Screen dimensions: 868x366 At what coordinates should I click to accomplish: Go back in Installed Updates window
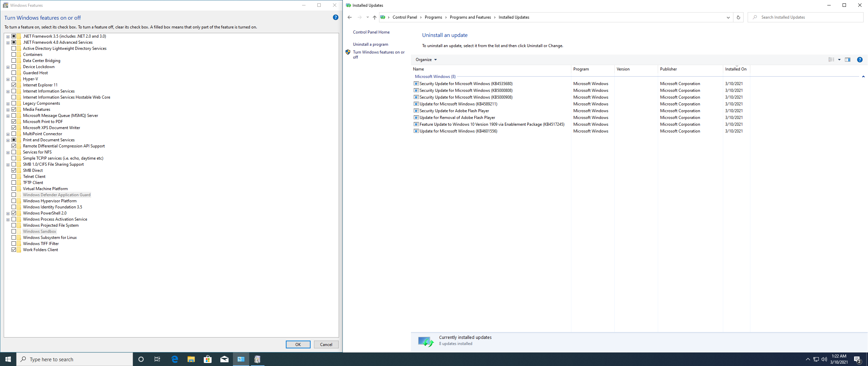coord(350,17)
